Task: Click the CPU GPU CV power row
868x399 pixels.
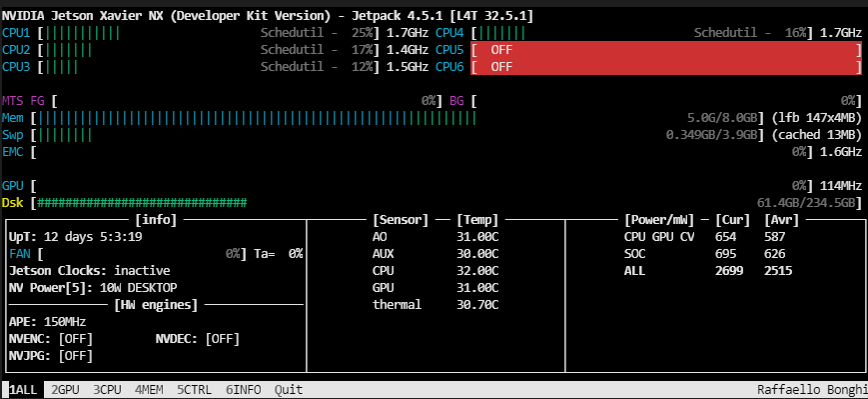Action: [705, 237]
